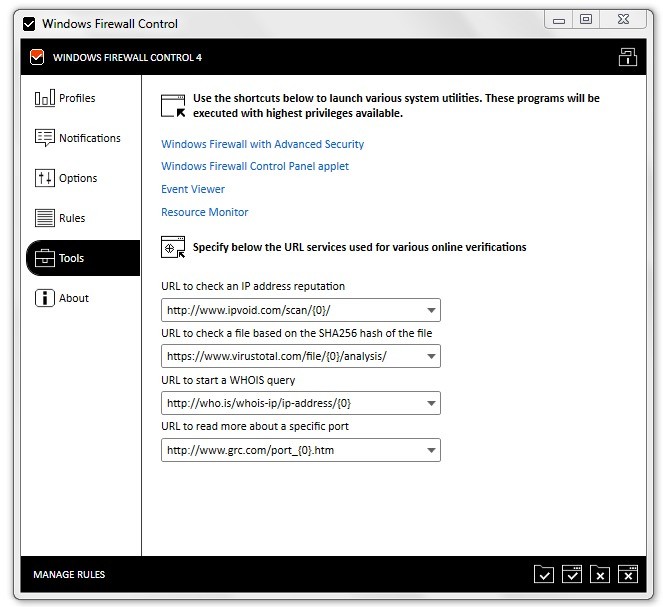Minimize the Windows Firewall Control window
This screenshot has height=607, width=664.
click(559, 20)
